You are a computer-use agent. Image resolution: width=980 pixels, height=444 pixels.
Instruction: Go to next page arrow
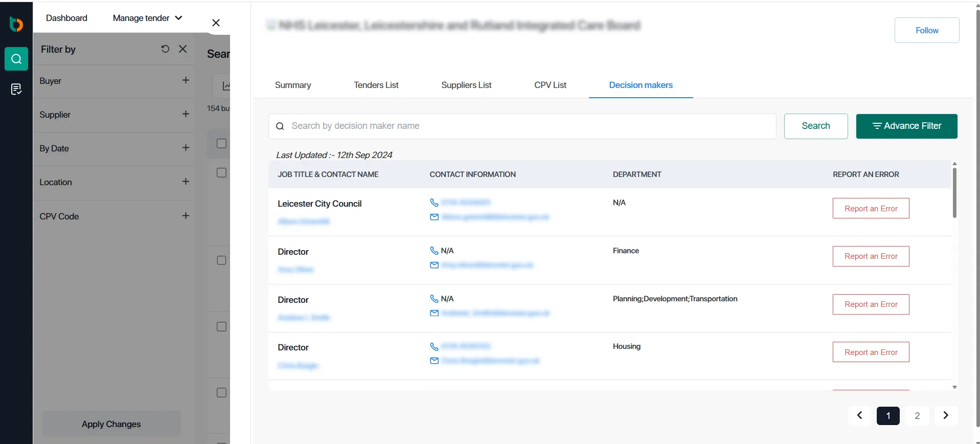pos(946,415)
